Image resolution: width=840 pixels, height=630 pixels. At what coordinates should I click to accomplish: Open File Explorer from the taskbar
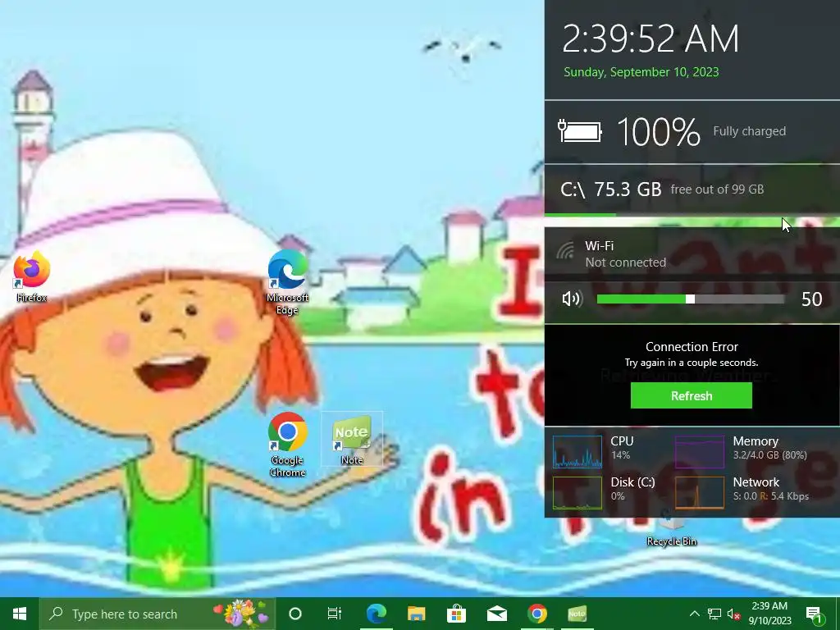coord(416,614)
